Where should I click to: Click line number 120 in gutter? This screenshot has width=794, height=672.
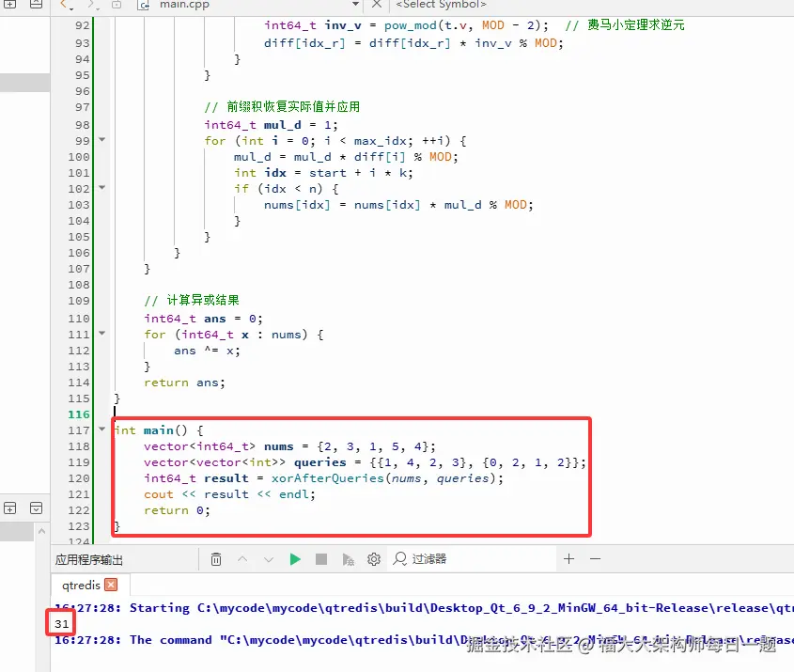[79, 478]
